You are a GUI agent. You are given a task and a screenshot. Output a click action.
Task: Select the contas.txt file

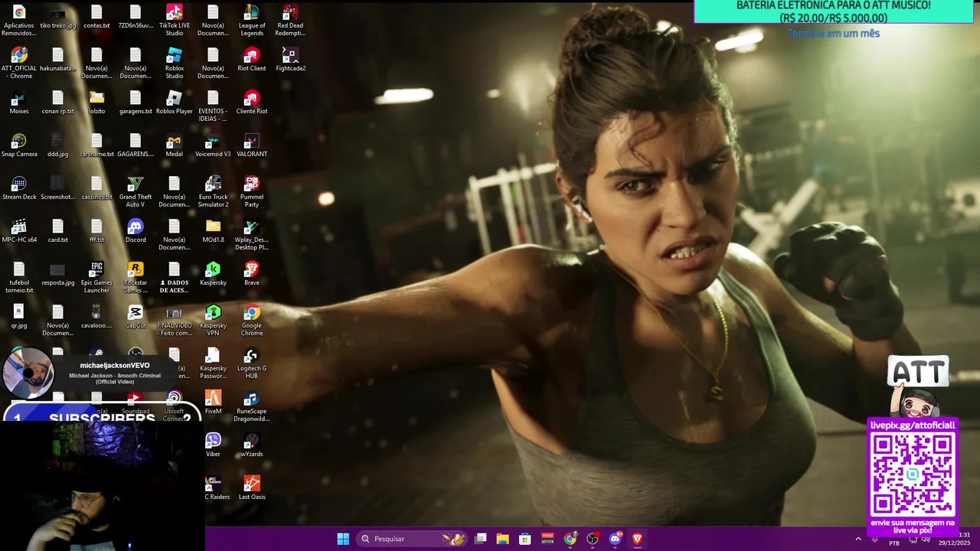[x=96, y=17]
